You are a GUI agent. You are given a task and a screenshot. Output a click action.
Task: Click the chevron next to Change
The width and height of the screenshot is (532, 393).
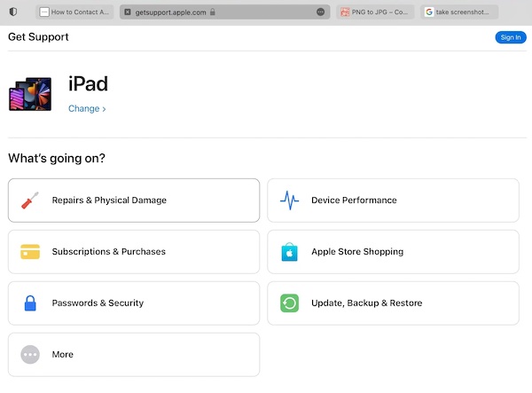(x=104, y=109)
